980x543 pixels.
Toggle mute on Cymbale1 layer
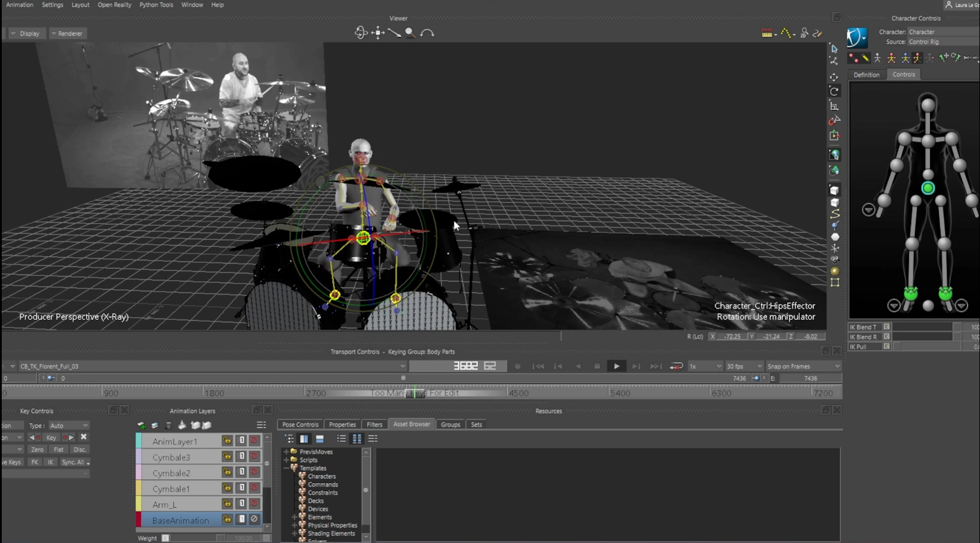(x=254, y=488)
